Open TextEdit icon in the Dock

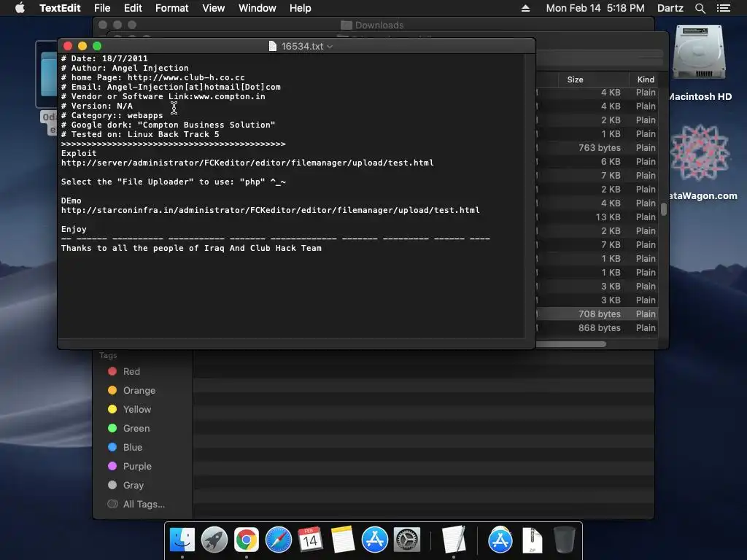point(454,540)
